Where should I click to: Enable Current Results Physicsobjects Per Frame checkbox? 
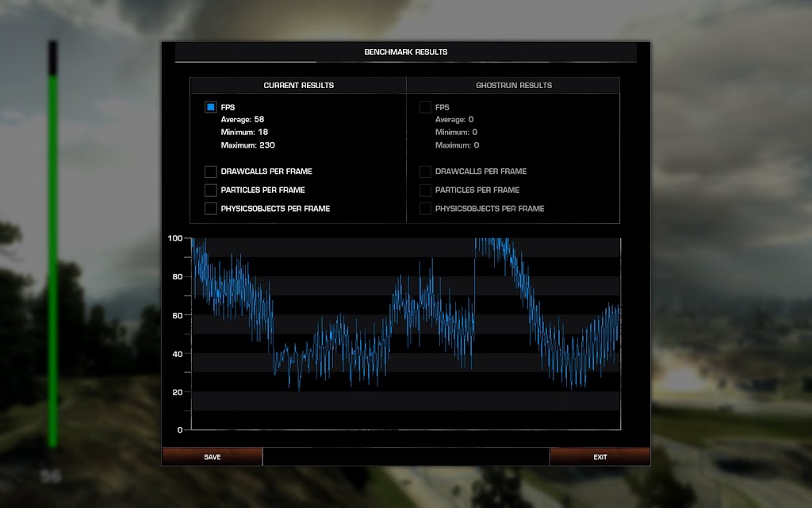[x=211, y=209]
